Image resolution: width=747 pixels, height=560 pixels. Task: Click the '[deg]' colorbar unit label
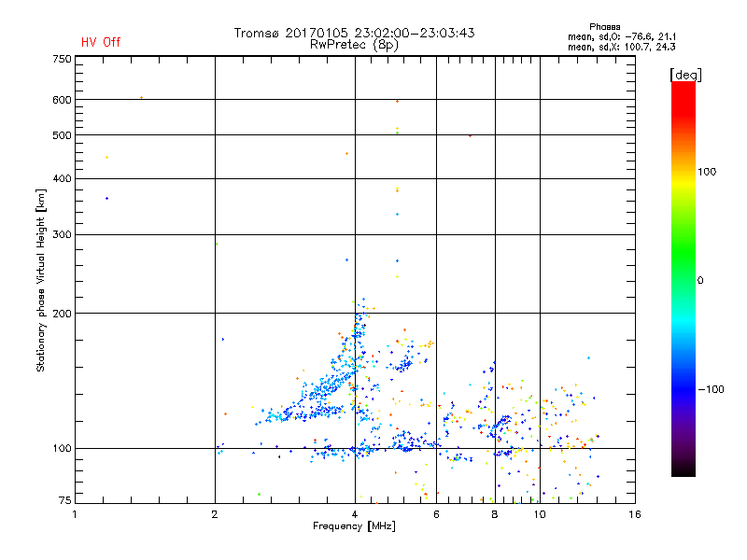pos(685,75)
